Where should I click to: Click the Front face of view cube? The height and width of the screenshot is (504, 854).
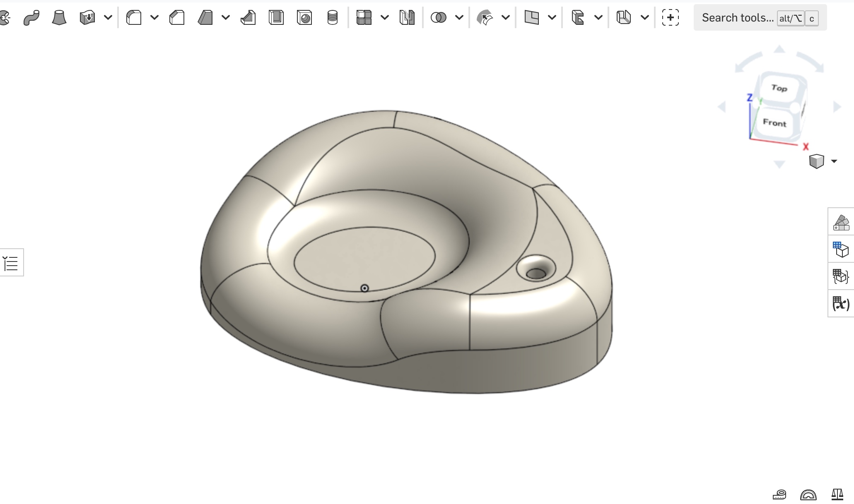point(774,123)
